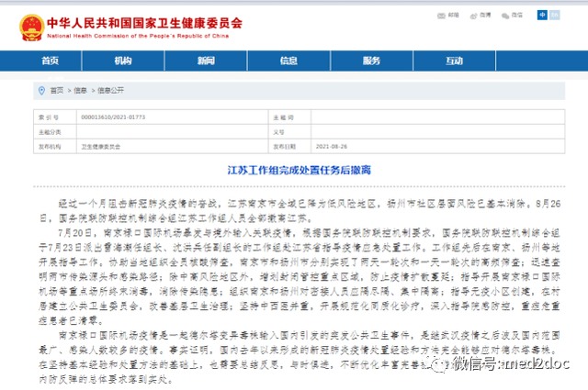Click the Weibo icon
This screenshot has width=588, height=390.
[x=474, y=16]
